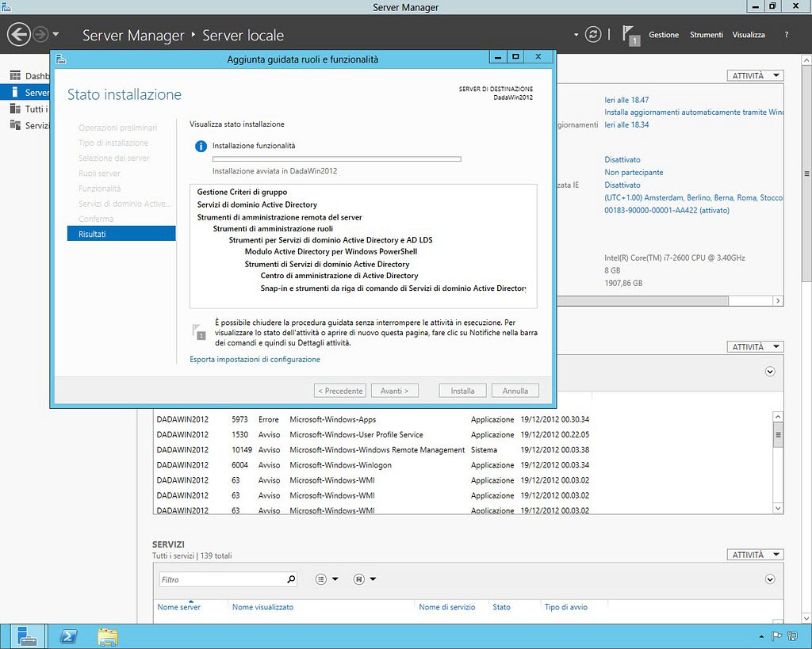
Task: Open the Visualizza menu
Action: (x=749, y=35)
